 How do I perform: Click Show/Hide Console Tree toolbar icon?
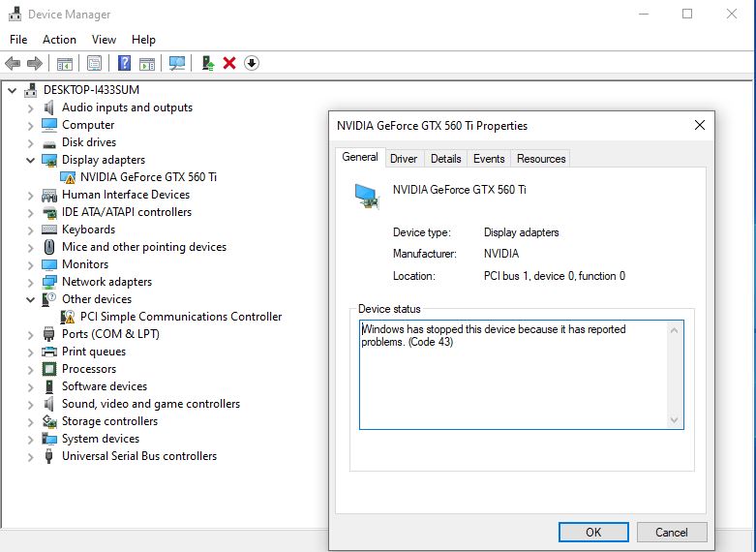click(65, 63)
